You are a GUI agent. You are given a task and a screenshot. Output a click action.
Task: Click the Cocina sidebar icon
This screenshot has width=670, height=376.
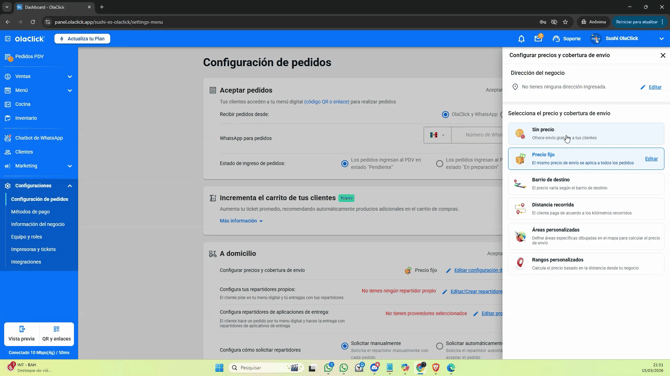pos(8,104)
